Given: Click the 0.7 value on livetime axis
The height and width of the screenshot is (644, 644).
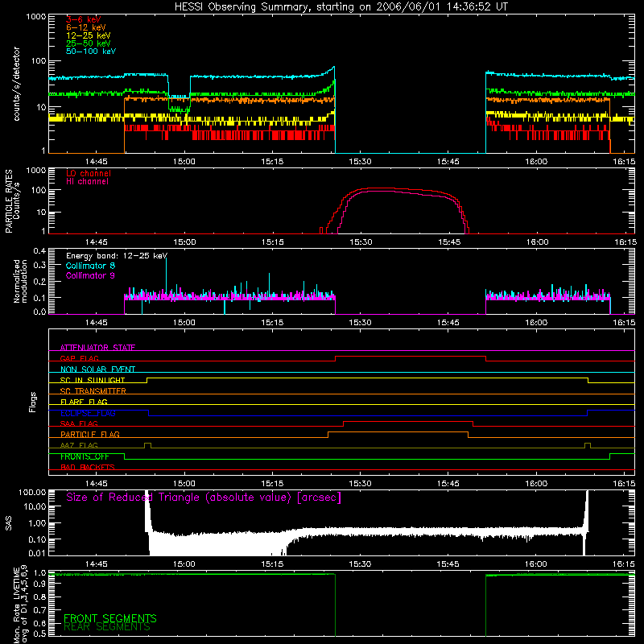Looking at the screenshot, I should 39,609.
